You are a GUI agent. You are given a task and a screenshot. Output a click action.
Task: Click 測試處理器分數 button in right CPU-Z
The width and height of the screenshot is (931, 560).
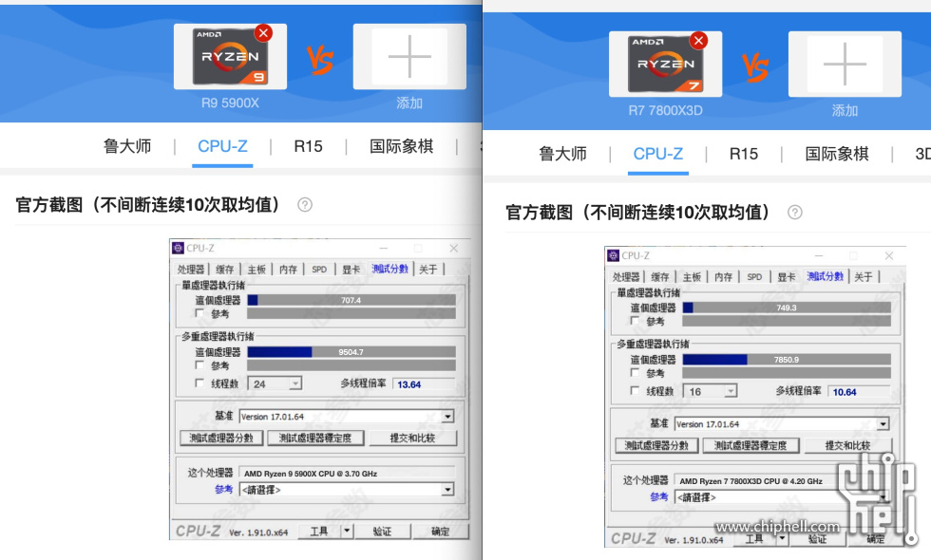(656, 445)
